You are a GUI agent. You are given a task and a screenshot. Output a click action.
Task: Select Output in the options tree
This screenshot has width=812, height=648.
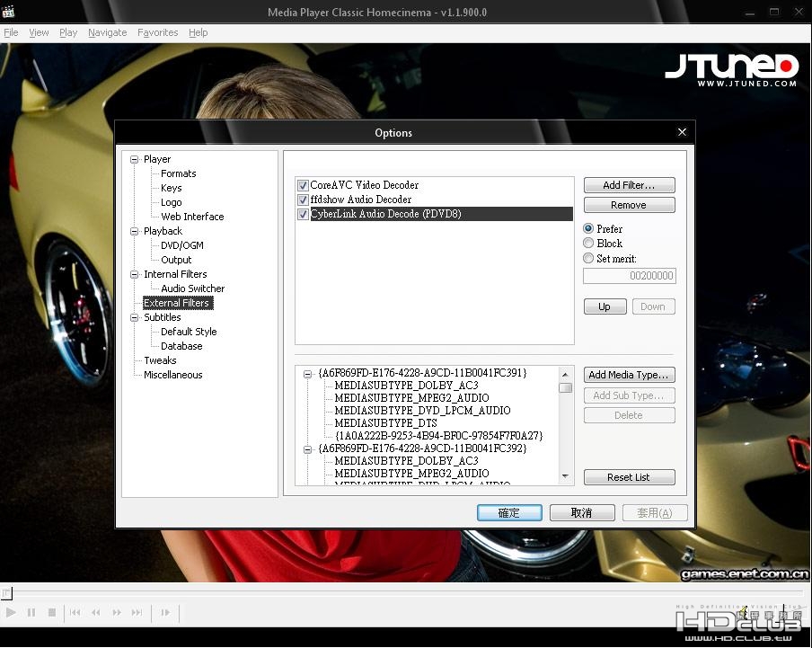176,260
